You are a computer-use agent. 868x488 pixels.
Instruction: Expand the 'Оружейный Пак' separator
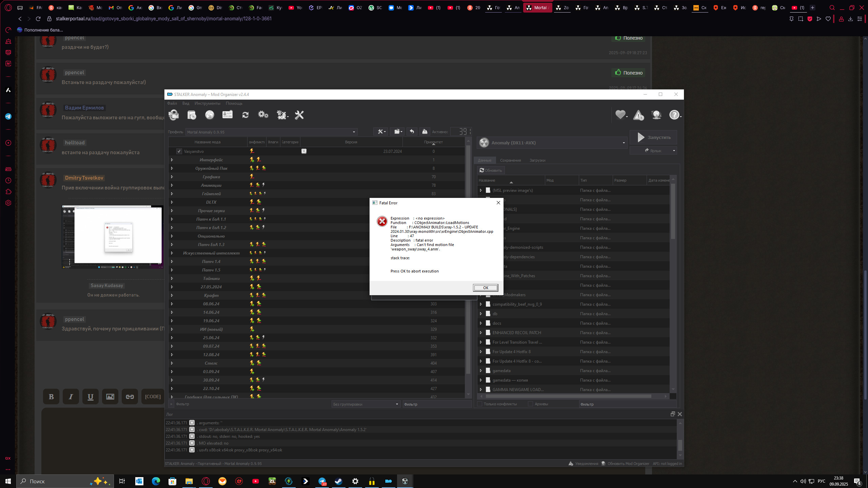172,168
